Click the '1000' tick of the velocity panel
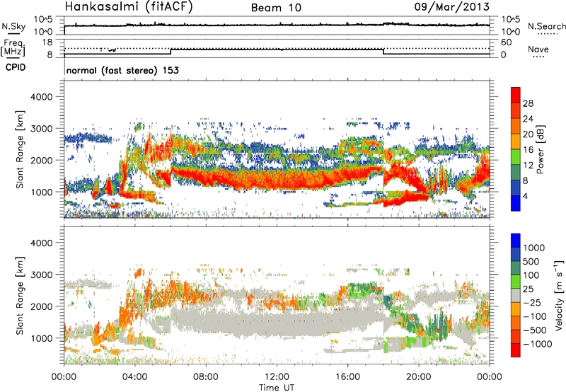The image size is (566, 392). click(41, 338)
